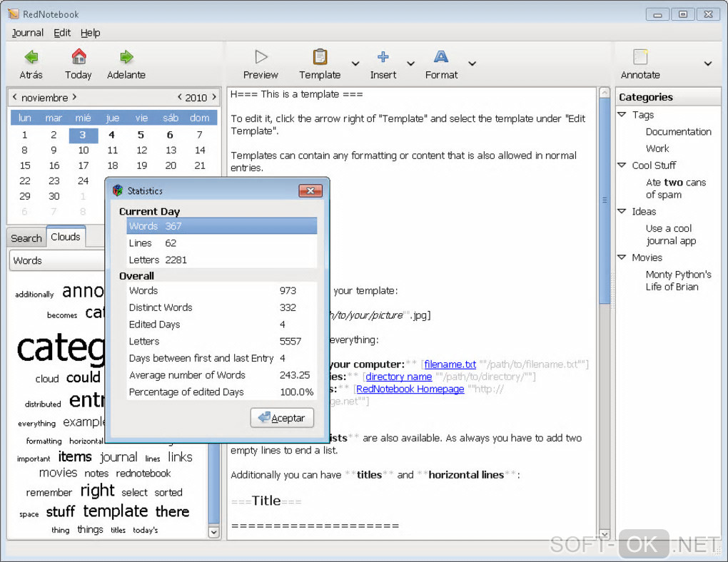Click the word 'stuff' in the cloud
Screen dimensions: 728x562
tap(61, 511)
